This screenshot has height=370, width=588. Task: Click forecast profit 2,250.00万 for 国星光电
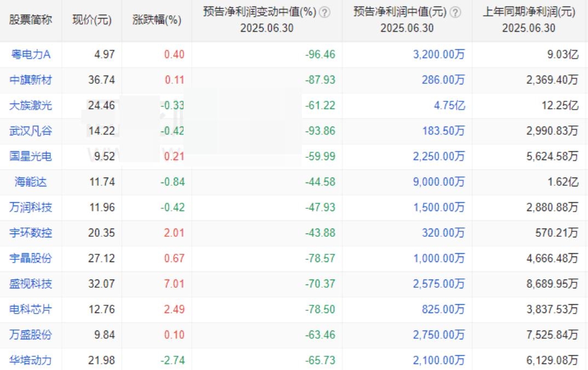pos(439,156)
